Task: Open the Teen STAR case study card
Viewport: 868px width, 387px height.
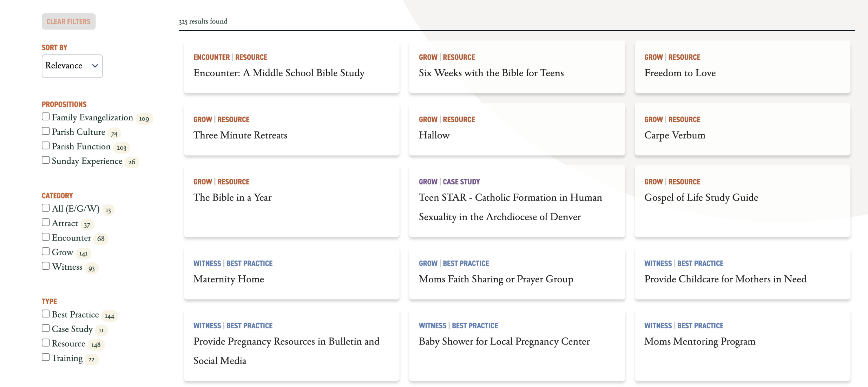Action: tap(517, 201)
